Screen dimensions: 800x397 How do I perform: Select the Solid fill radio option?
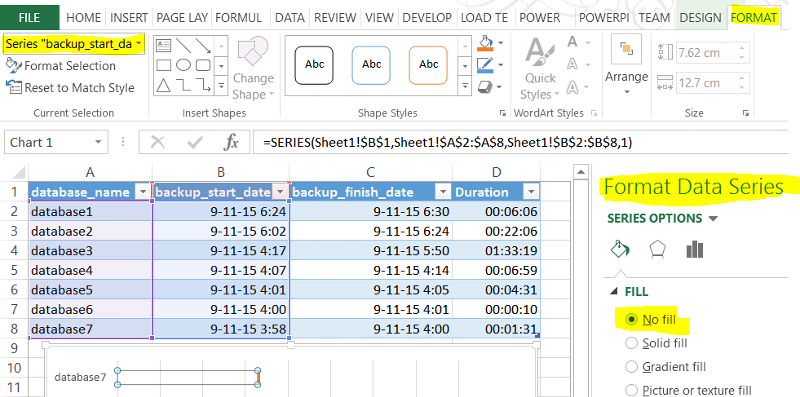pyautogui.click(x=632, y=343)
